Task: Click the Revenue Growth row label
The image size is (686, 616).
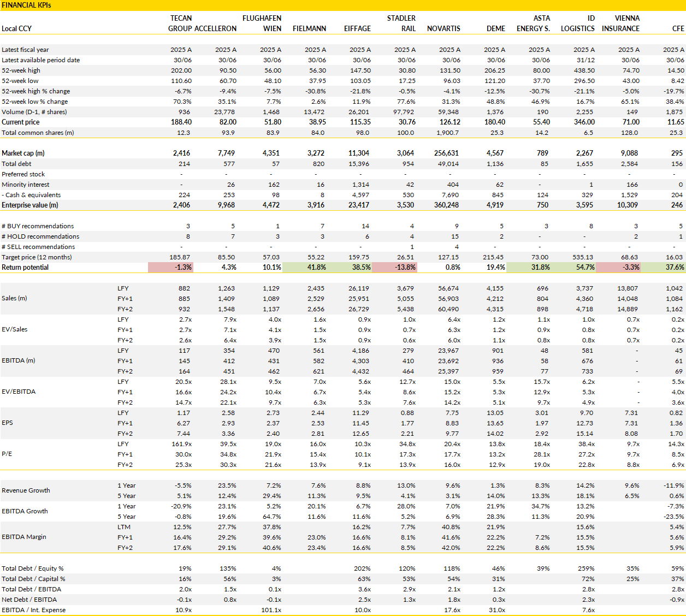Action: pyautogui.click(x=26, y=490)
